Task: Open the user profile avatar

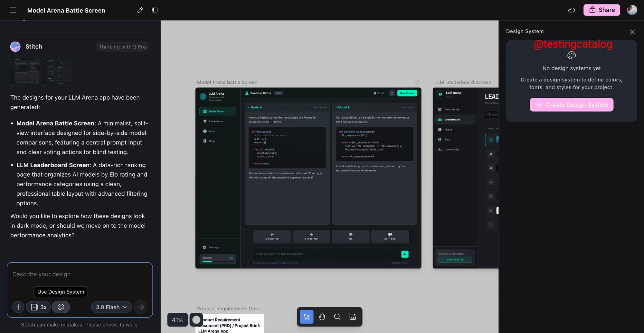Action: click(632, 10)
